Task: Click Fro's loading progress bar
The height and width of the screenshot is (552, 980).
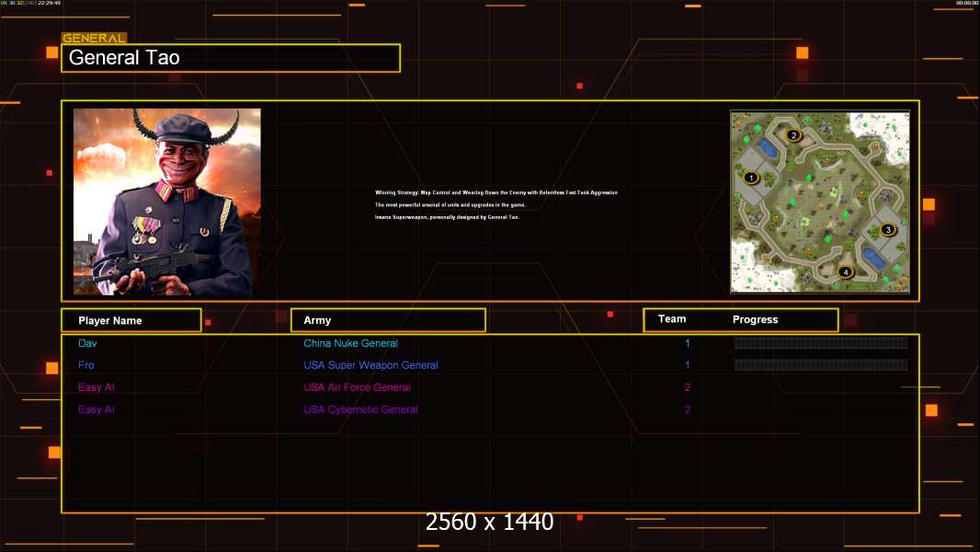Action: [821, 364]
